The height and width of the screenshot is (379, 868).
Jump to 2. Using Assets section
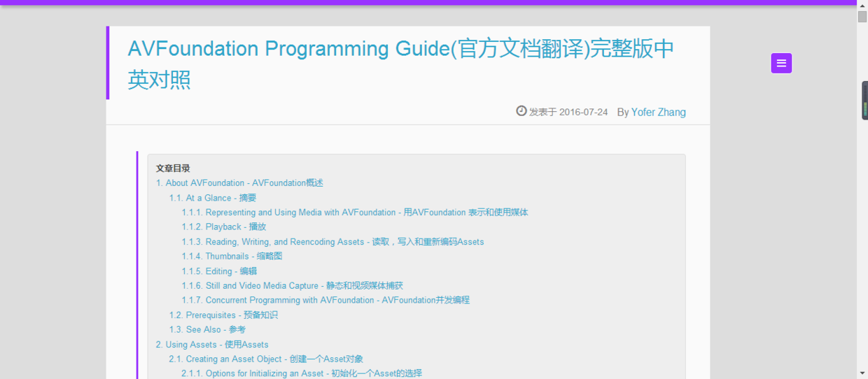click(212, 345)
